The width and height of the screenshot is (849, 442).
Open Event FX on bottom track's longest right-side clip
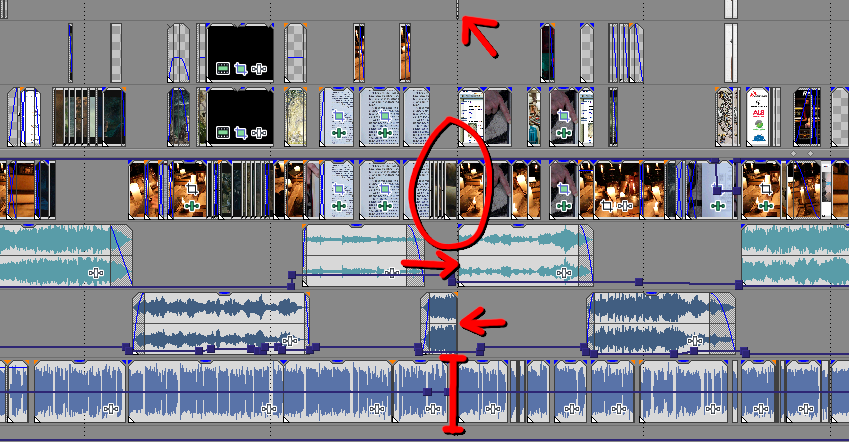tap(713, 408)
